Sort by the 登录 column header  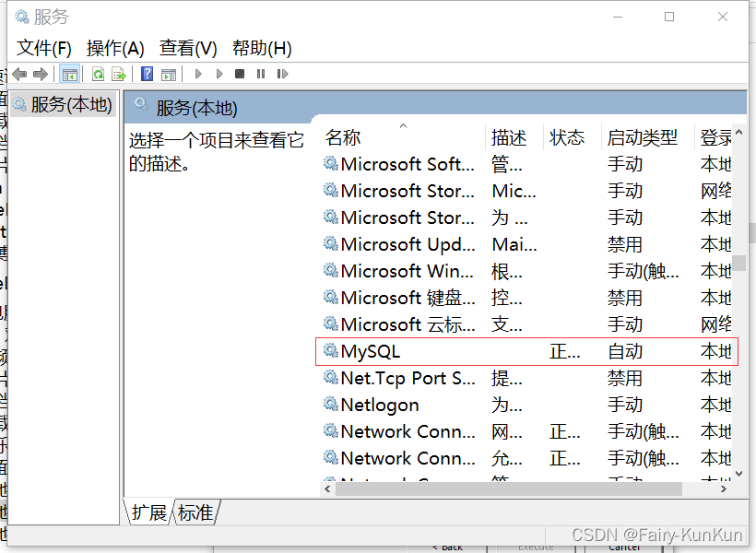coord(715,138)
